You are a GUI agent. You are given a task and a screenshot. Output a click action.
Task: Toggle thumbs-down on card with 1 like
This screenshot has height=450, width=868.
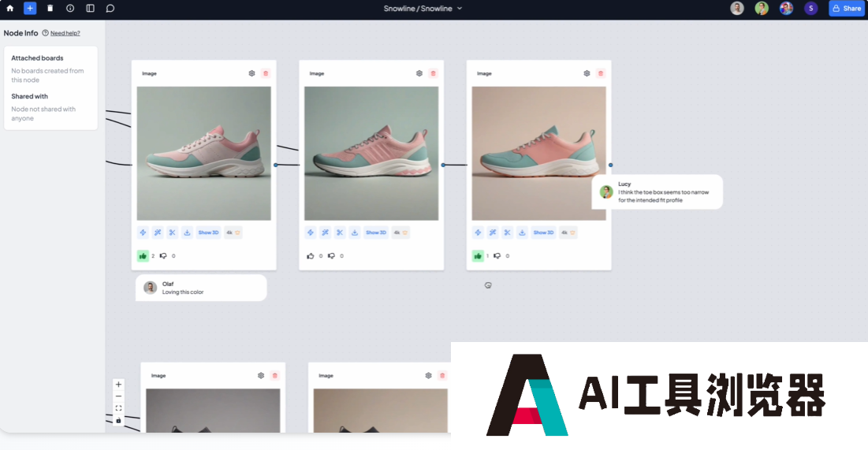[497, 255]
